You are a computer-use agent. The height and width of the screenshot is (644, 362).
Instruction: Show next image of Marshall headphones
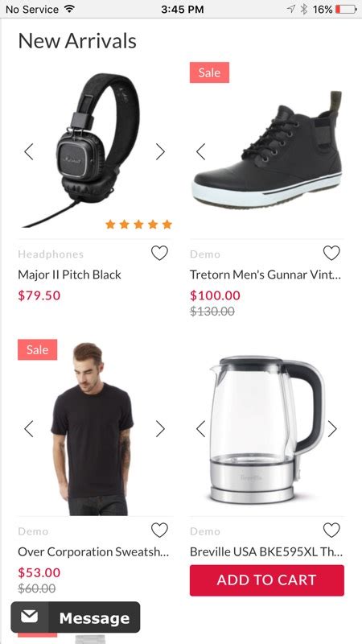(x=160, y=151)
